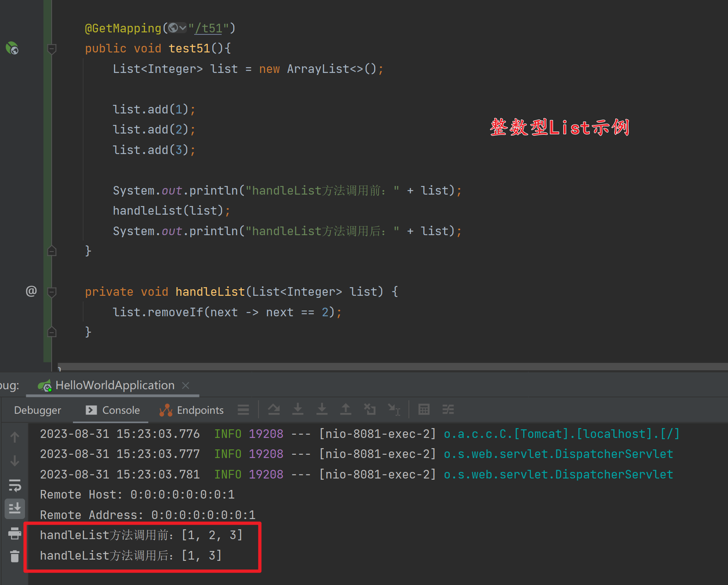Click the Step Out debug icon
728x585 pixels.
pos(346,409)
